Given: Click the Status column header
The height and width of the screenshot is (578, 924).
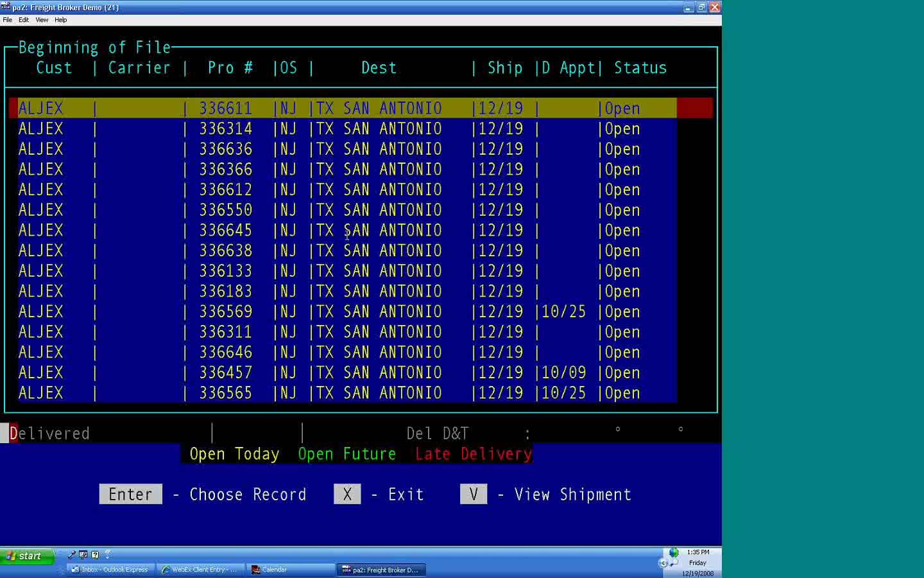Looking at the screenshot, I should [x=640, y=67].
